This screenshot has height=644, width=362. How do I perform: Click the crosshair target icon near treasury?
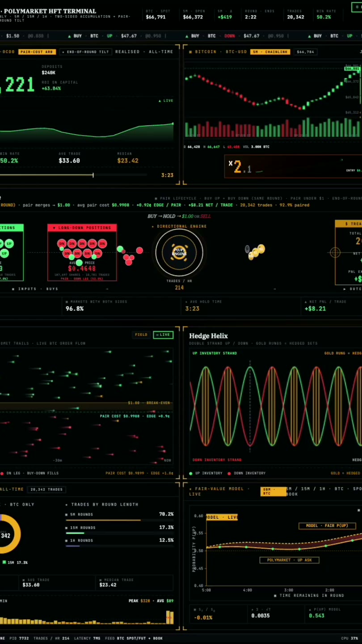click(335, 253)
